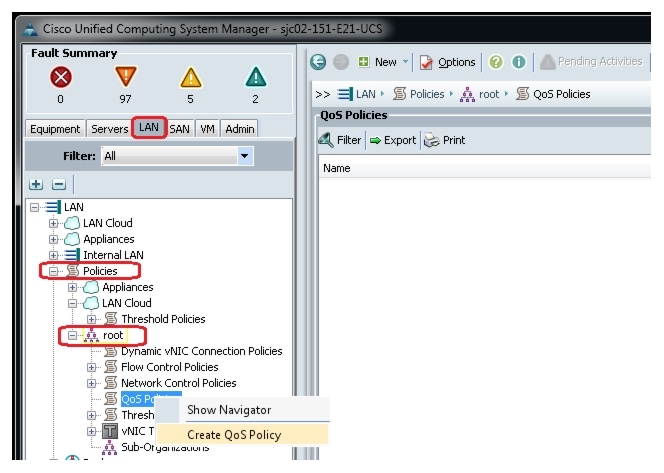This screenshot has width=664, height=473.
Task: Open the Filter dropdown showing All
Action: (x=177, y=156)
